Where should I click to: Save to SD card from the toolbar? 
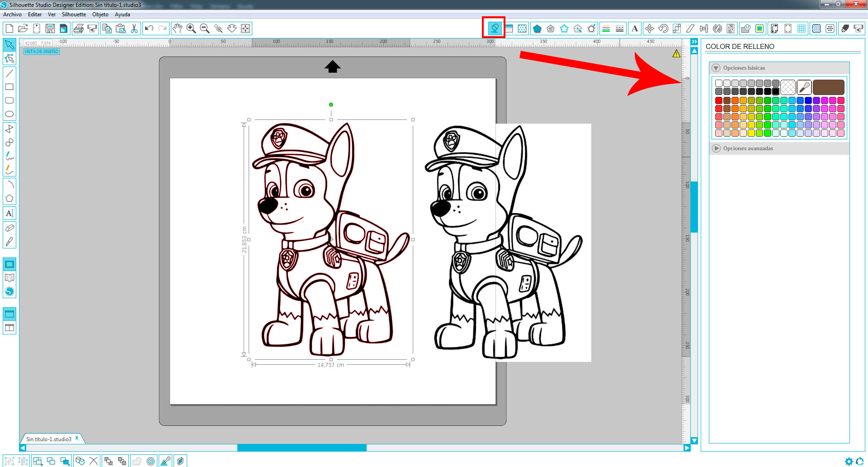(64, 29)
